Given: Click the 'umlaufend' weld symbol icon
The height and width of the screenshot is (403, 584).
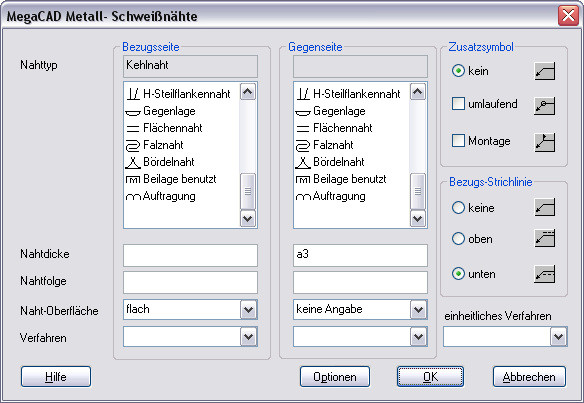Looking at the screenshot, I should (545, 106).
